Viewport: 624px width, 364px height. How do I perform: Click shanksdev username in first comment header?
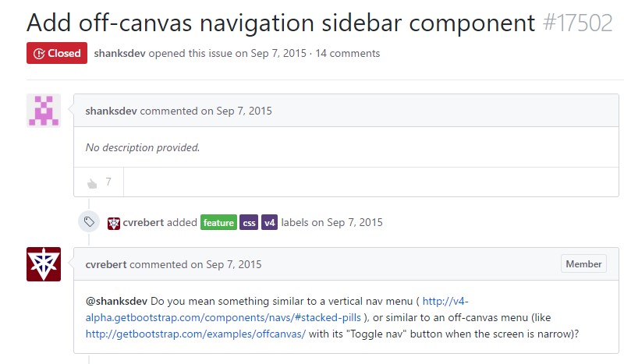pyautogui.click(x=111, y=111)
